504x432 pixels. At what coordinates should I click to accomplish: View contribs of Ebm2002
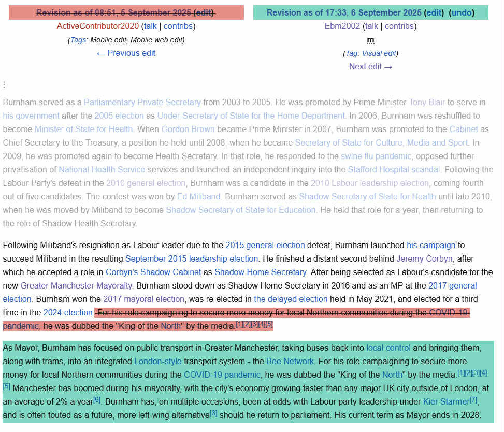point(399,26)
